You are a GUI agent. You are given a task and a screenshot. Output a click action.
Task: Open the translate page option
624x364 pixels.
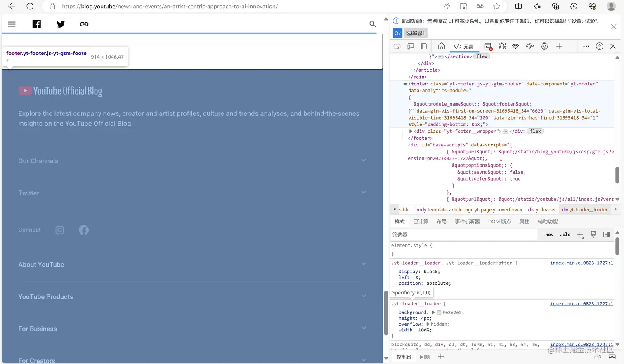pyautogui.click(x=480, y=6)
